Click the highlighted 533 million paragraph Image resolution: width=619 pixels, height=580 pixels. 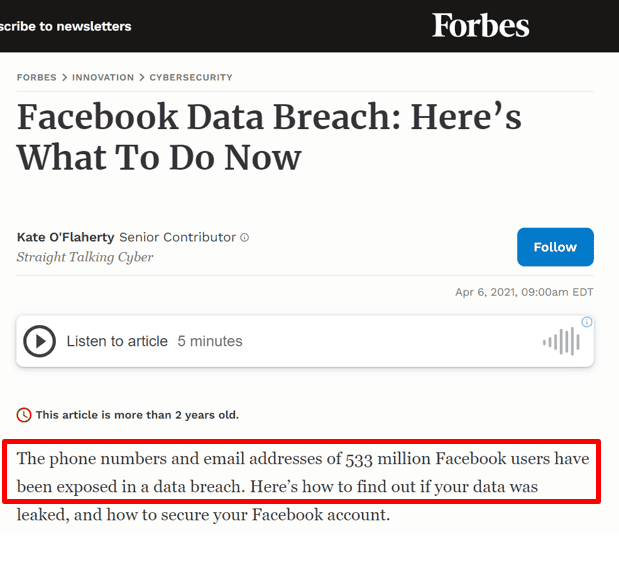302,473
